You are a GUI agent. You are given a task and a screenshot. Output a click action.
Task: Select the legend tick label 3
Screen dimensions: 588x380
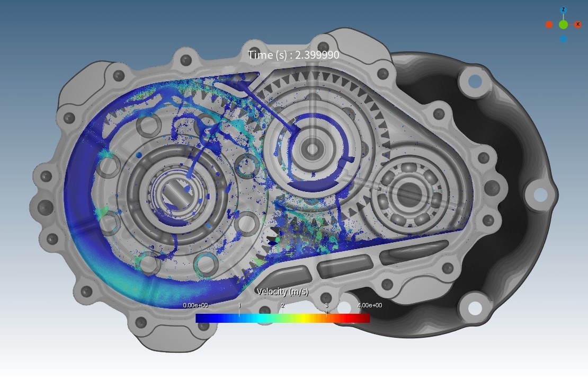tap(326, 306)
